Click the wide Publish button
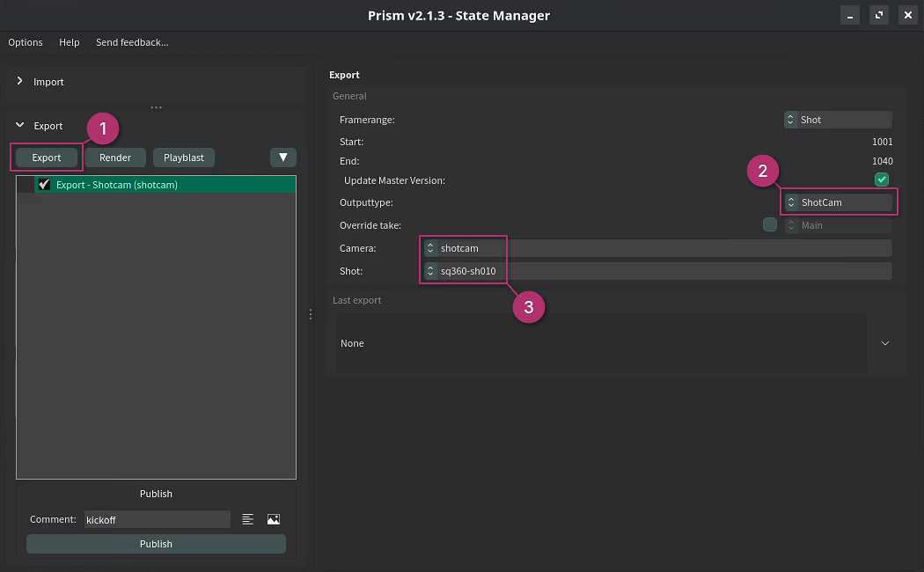 [x=156, y=544]
